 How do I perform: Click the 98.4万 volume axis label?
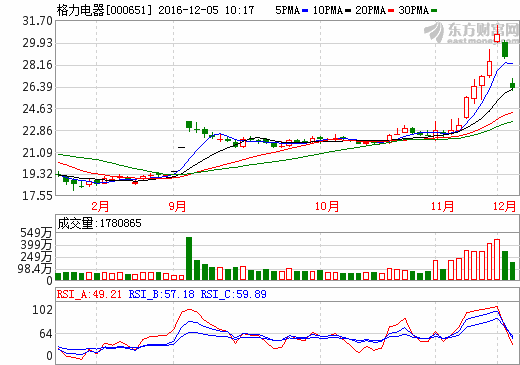(35, 269)
